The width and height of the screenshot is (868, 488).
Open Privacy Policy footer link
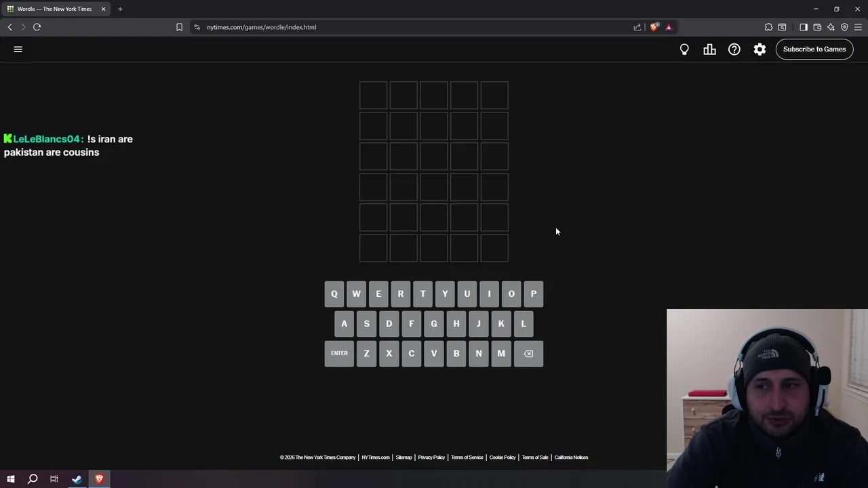tap(431, 457)
